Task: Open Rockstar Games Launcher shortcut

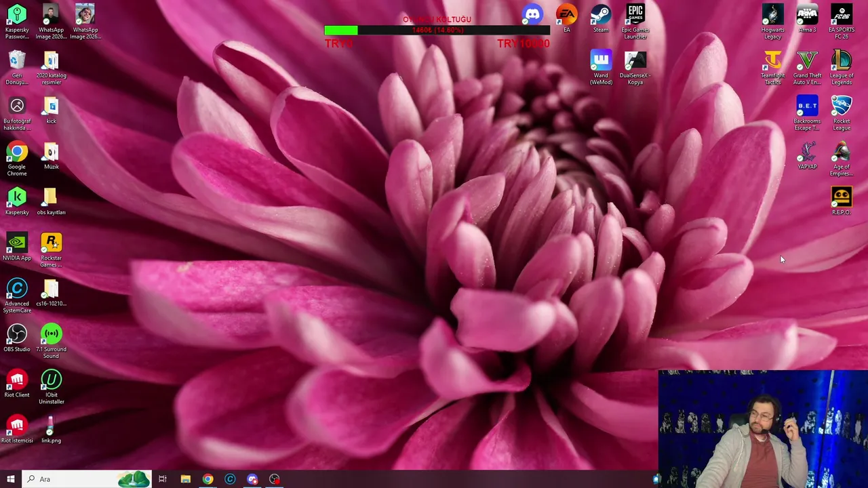Action: [x=51, y=249]
